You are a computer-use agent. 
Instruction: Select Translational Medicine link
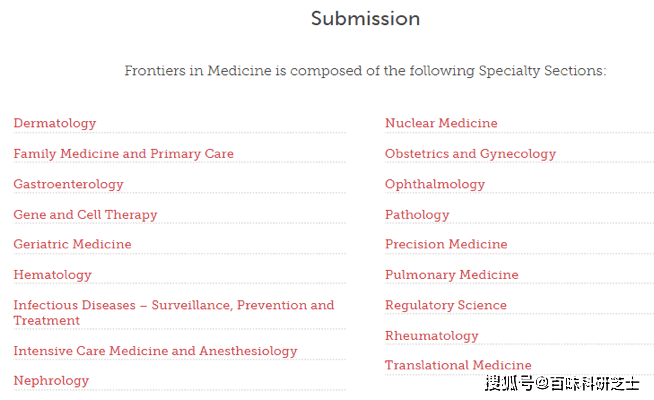458,365
